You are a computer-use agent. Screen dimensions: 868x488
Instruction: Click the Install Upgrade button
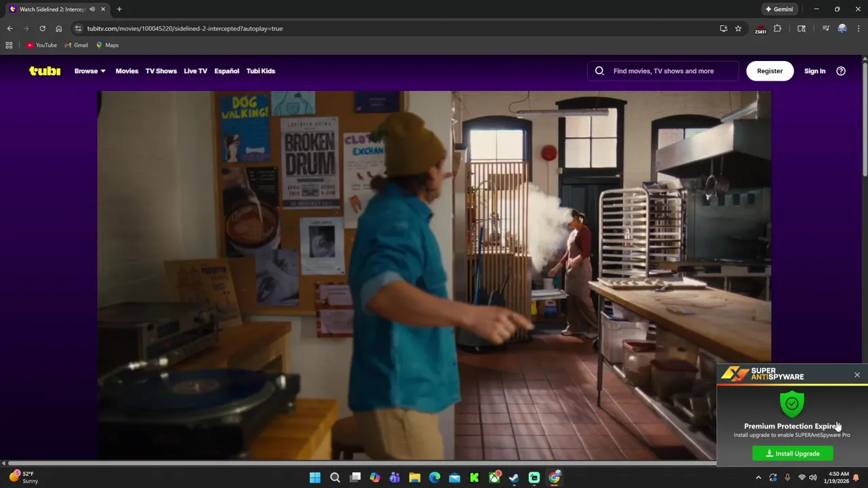(x=793, y=453)
